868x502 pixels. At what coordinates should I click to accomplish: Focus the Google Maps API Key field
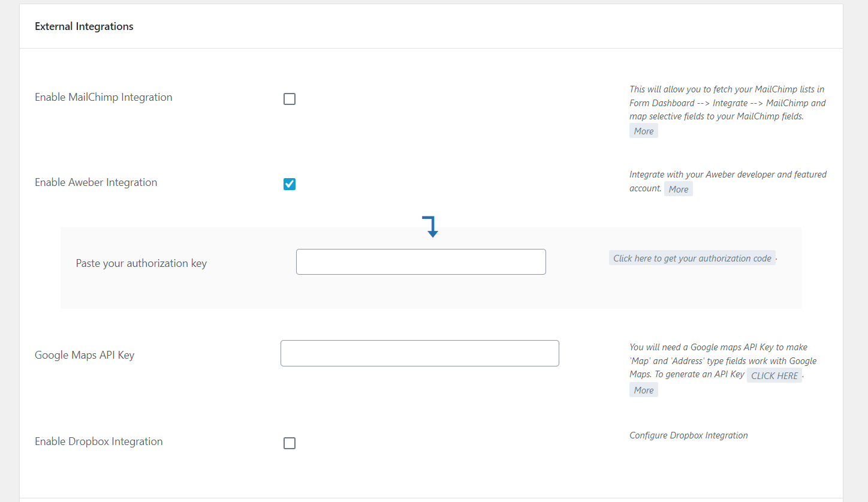[x=420, y=353]
